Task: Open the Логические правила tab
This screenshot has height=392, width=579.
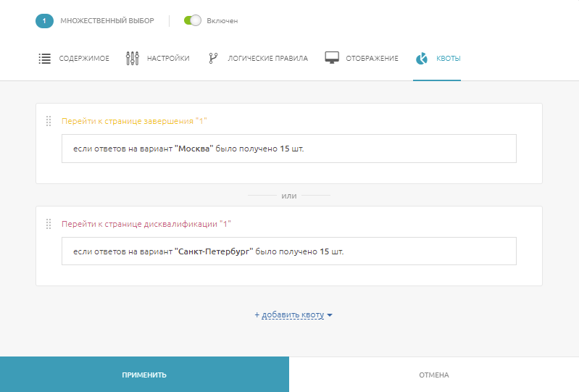Action: (x=267, y=58)
